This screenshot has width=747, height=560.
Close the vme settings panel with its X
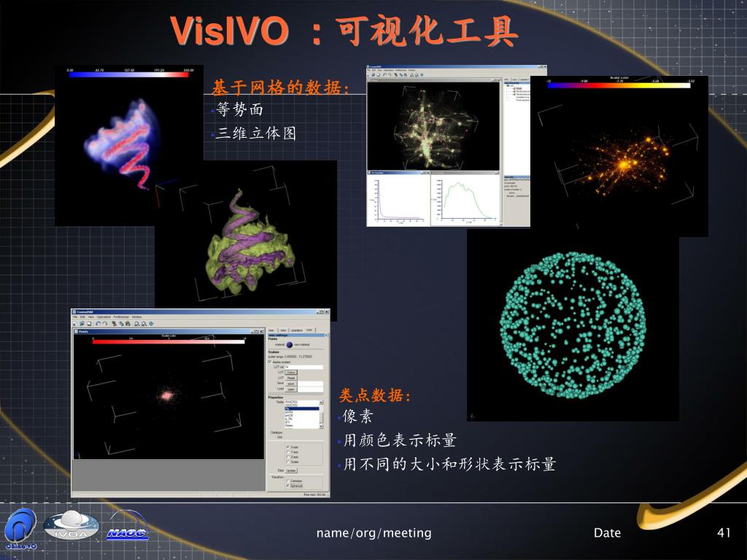tap(326, 335)
